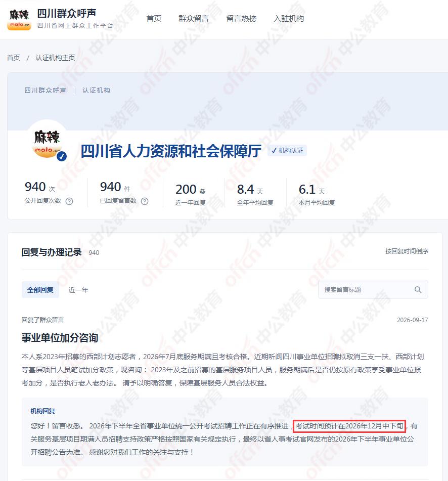
Task: Click the 8.4 天 全年平均回复 statistic
Action: pyautogui.click(x=255, y=194)
